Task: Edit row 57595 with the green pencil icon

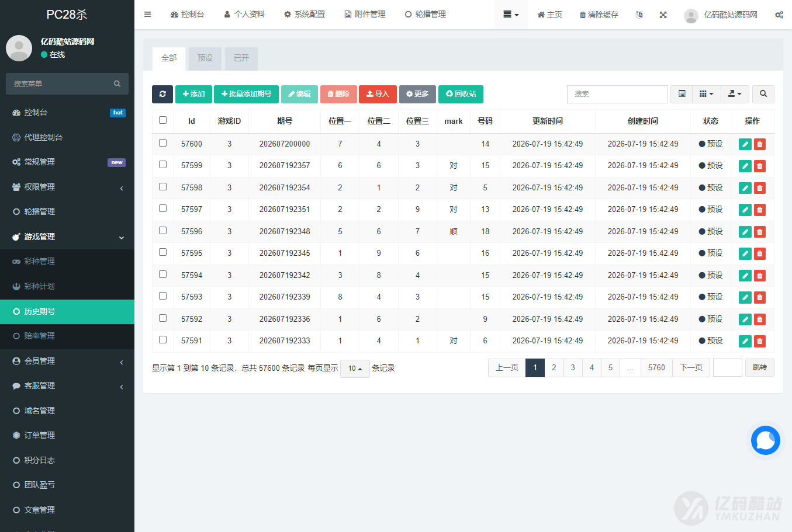Action: click(x=745, y=253)
